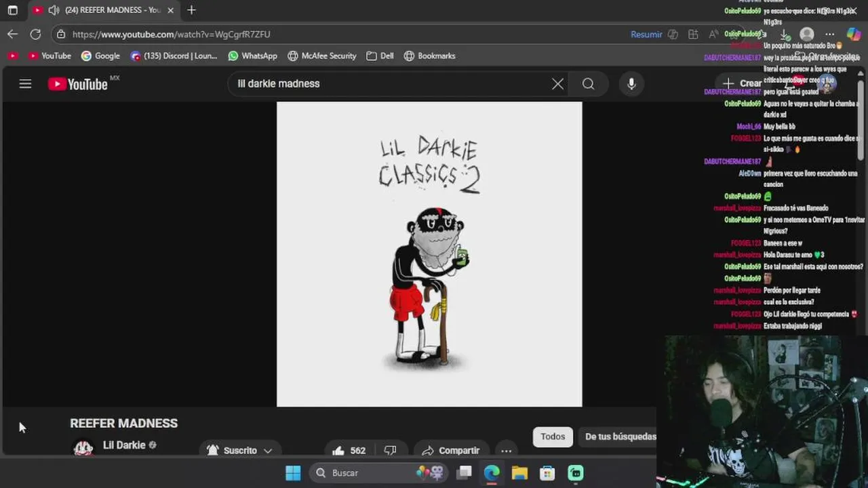Start voice search with the microphone
This screenshot has width=868, height=488.
tap(631, 84)
